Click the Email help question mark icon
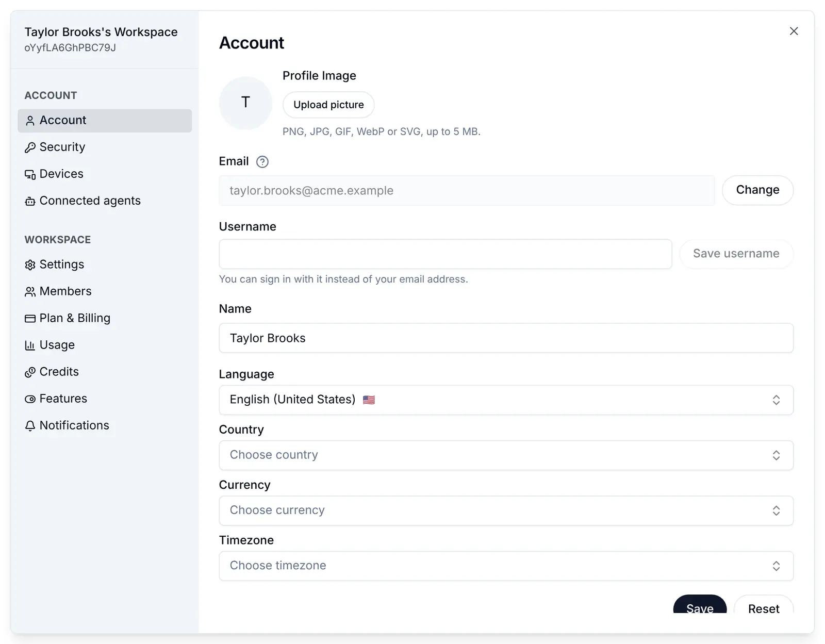Image resolution: width=825 pixels, height=644 pixels. pos(262,162)
